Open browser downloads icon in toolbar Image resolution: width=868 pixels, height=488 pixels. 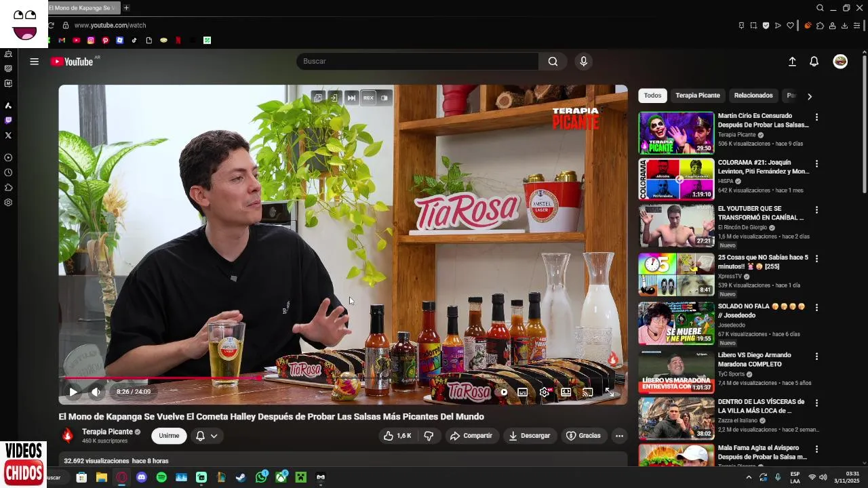pos(844,26)
